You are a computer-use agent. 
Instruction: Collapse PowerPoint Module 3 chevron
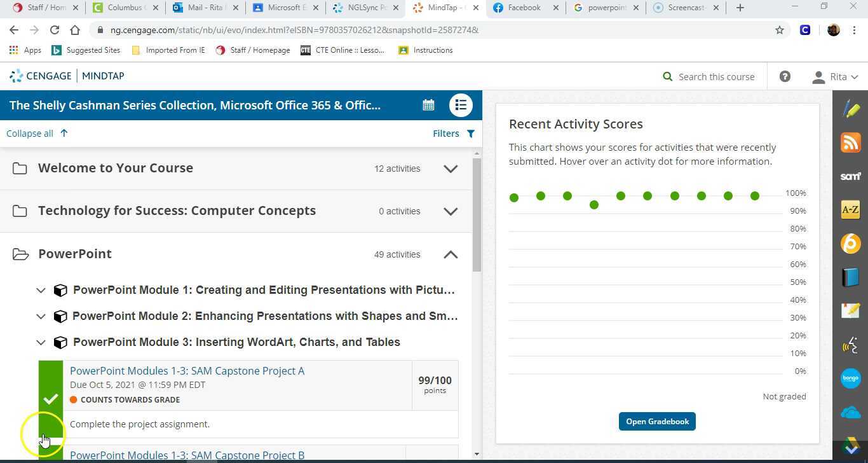pos(41,342)
